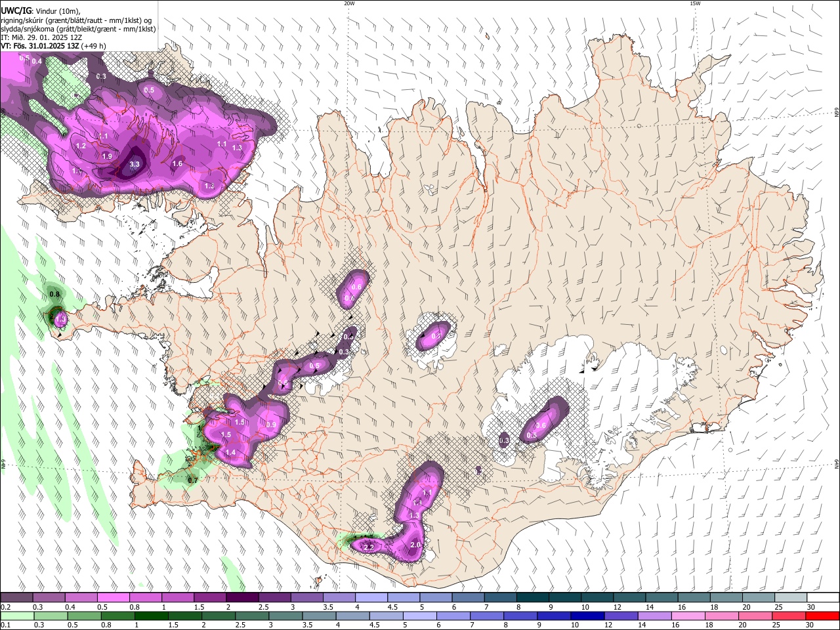Click the 0.7 rain label on the southwest peninsula
The width and height of the screenshot is (840, 630).
(193, 480)
